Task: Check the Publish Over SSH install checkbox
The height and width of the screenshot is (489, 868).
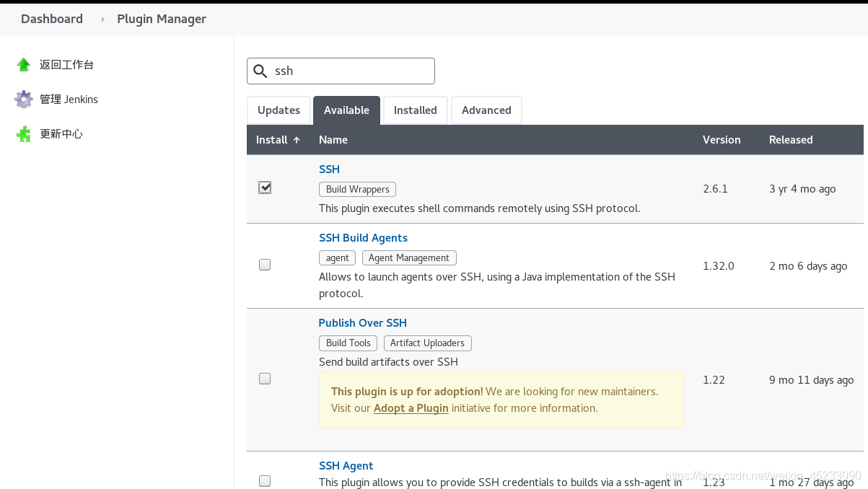Action: pos(265,379)
